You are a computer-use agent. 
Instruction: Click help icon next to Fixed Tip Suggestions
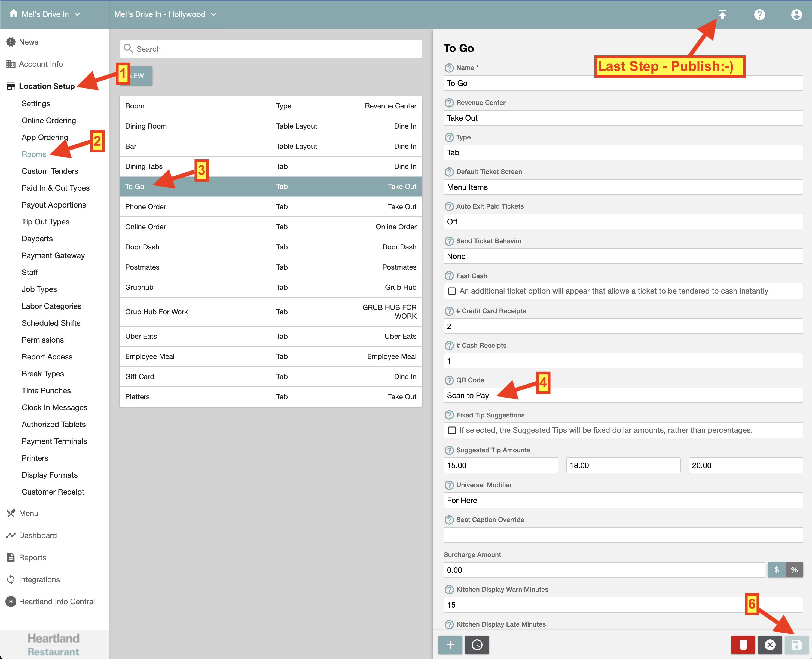pos(449,415)
